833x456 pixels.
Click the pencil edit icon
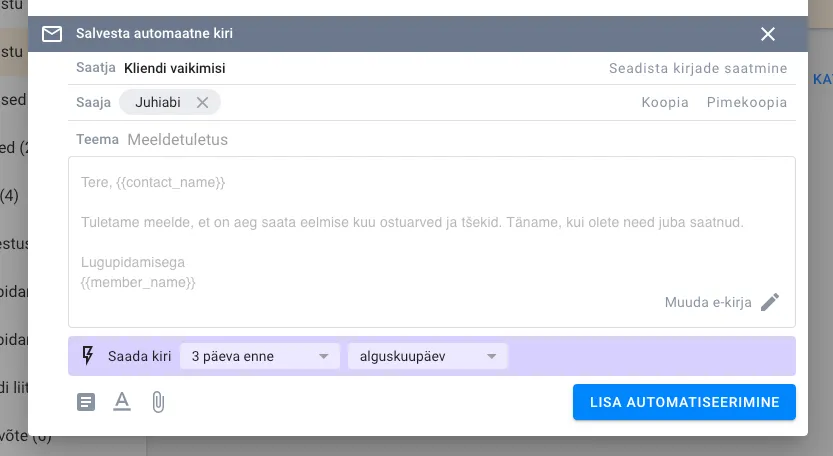(769, 302)
